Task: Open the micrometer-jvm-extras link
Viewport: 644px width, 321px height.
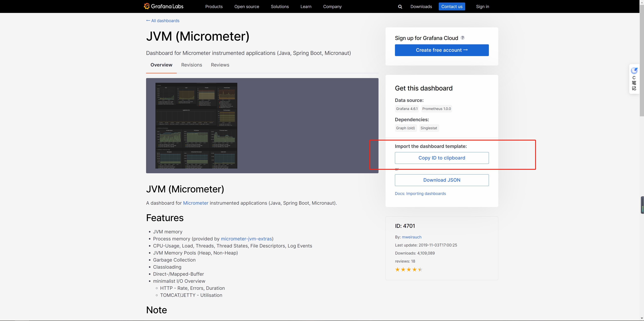Action: click(x=246, y=239)
